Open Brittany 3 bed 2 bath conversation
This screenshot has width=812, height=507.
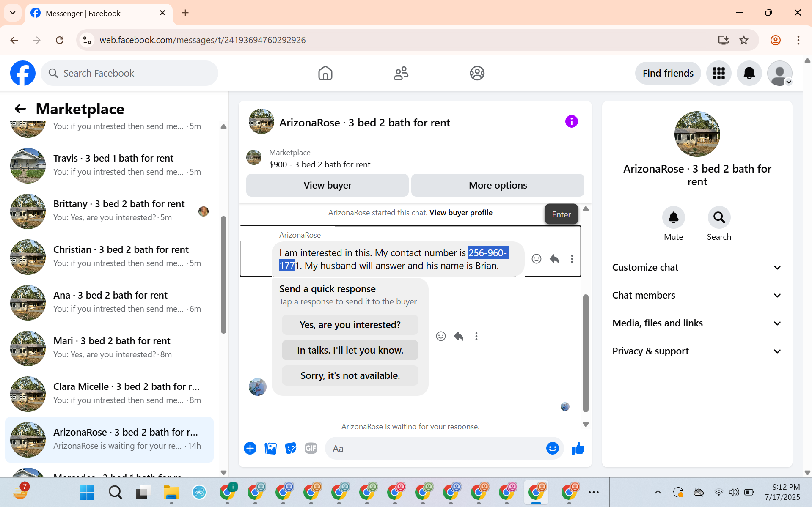point(109,211)
